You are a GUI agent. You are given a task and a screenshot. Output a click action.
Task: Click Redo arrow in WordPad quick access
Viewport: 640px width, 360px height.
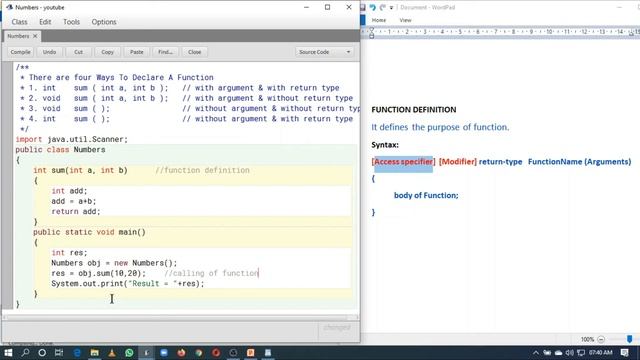pos(382,7)
